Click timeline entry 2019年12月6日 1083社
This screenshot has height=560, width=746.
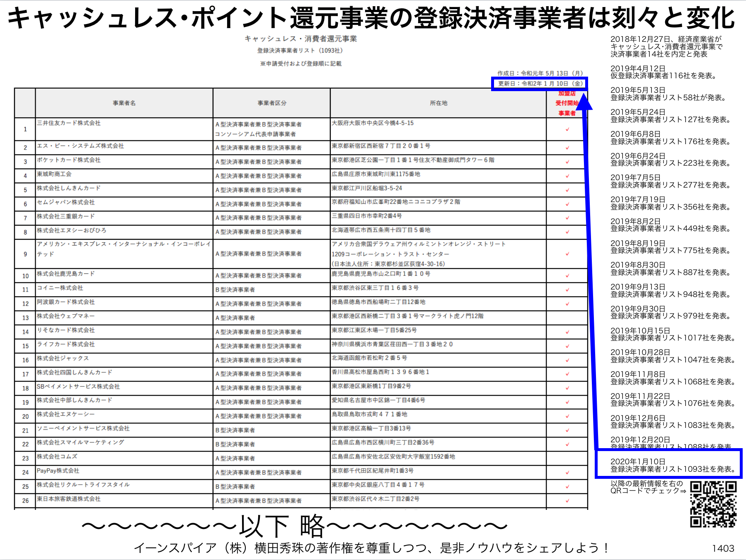click(x=673, y=422)
